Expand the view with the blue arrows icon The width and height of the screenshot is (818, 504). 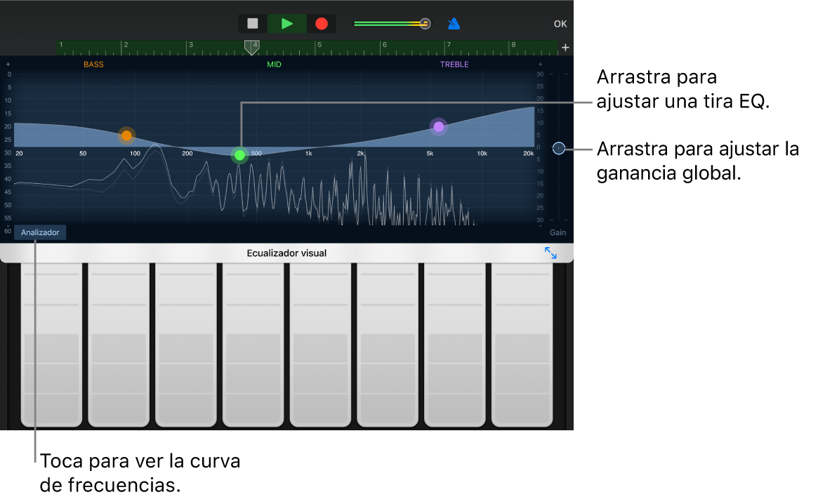click(550, 253)
